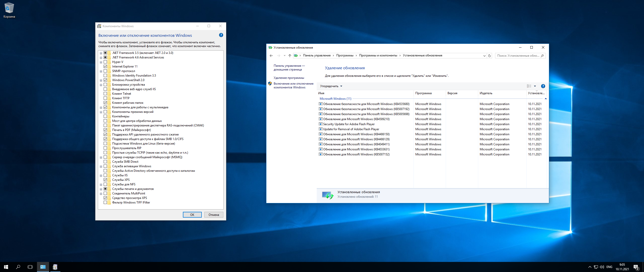The width and height of the screenshot is (644, 272).
Task: Click the title bar icon of Компоненты Windows
Action: (99, 26)
